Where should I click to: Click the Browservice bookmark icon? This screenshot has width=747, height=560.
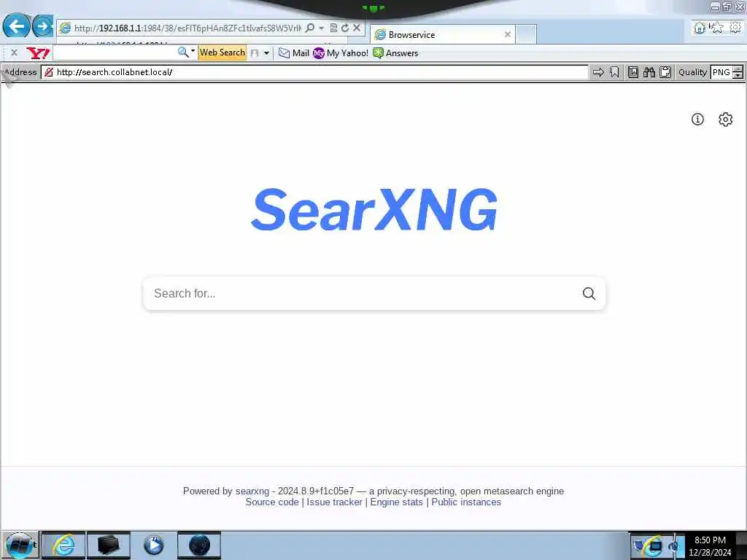tap(614, 72)
